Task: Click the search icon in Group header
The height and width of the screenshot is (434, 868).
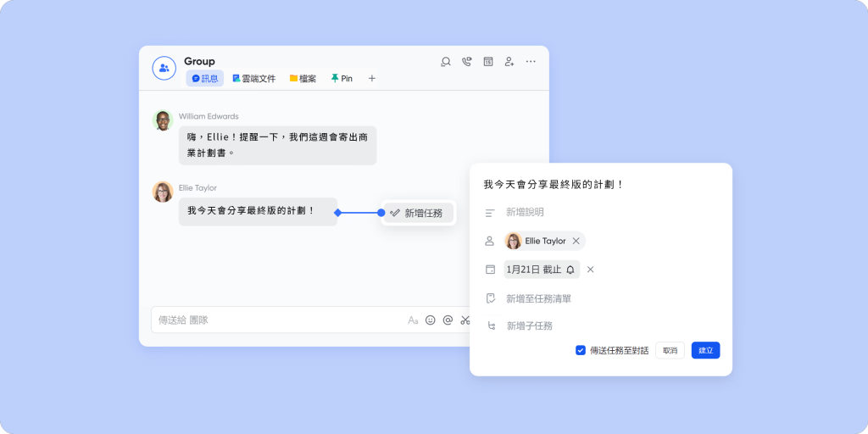Action: (446, 61)
